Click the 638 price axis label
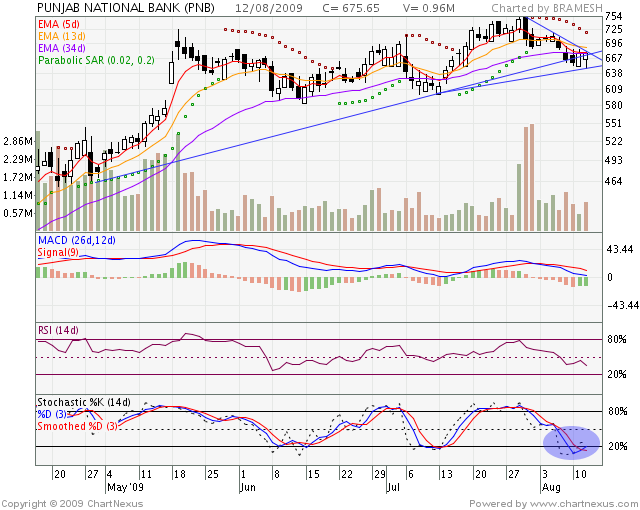This screenshot has width=640, height=510. (613, 73)
